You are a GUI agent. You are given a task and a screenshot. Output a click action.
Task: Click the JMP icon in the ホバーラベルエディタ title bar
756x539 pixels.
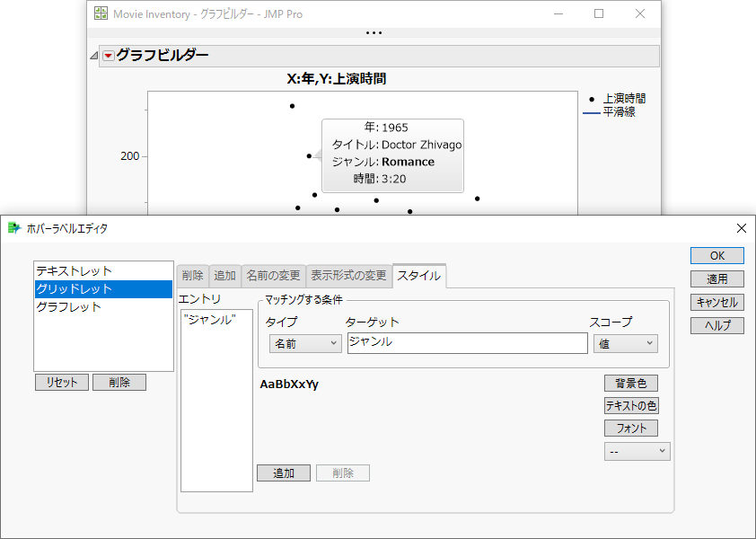[13, 228]
